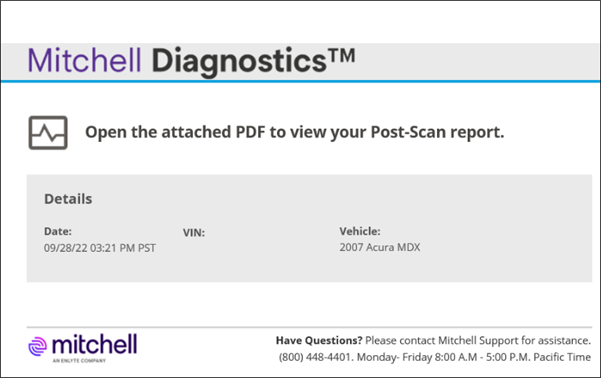Viewport: 601px width, 378px height.
Task: Click the Date label
Action: (x=58, y=231)
